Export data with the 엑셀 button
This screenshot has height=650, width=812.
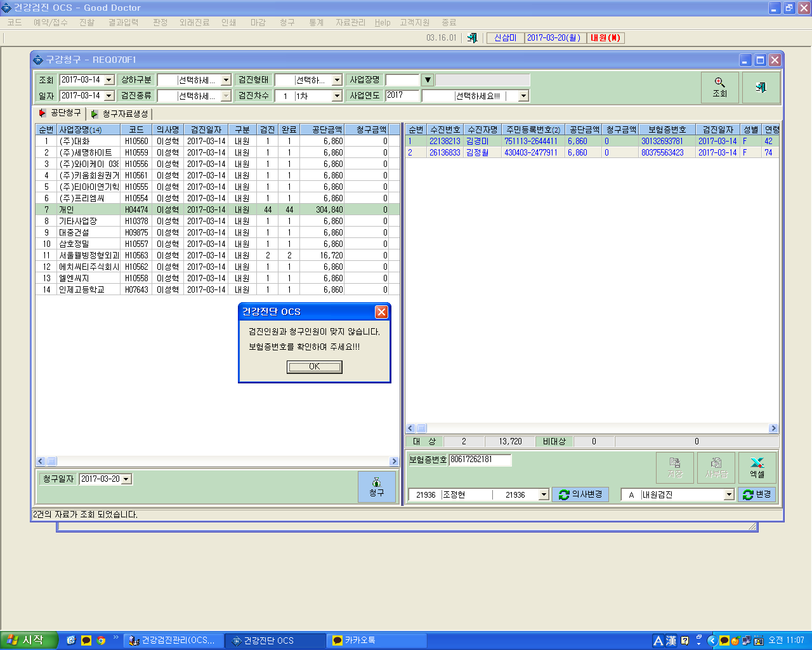[x=757, y=467]
